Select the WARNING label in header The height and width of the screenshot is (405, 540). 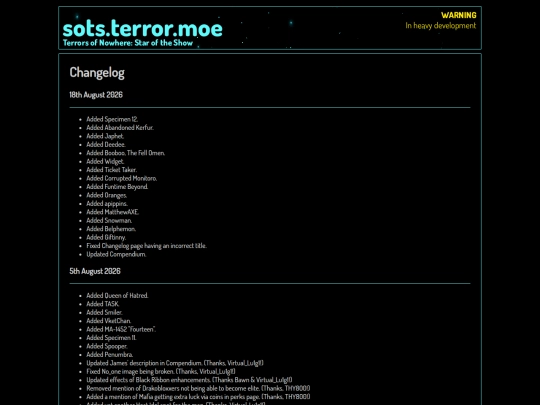[459, 15]
